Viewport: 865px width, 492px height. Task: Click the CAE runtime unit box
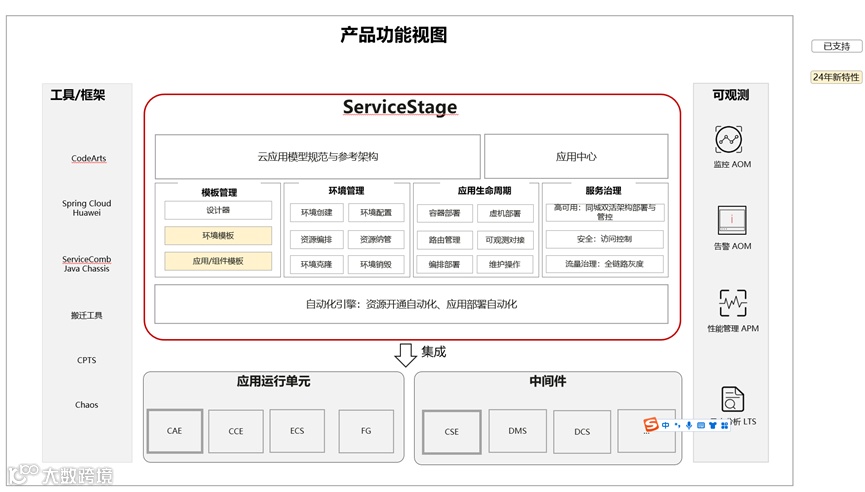click(x=175, y=431)
